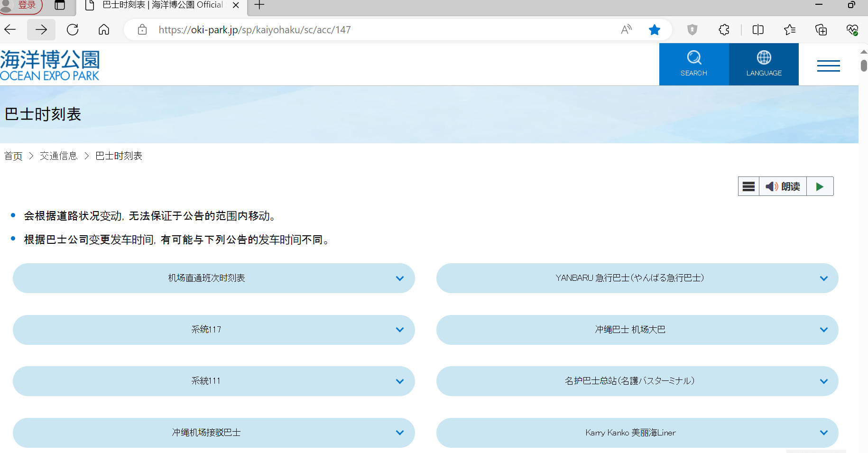Click notice text about 道路状况变动
Viewport: 868px width, 453px height.
click(151, 216)
